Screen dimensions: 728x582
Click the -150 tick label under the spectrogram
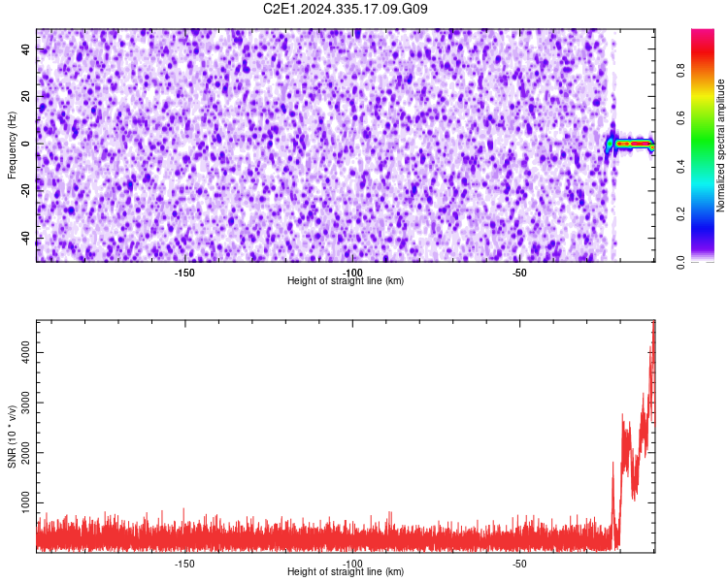point(184,273)
